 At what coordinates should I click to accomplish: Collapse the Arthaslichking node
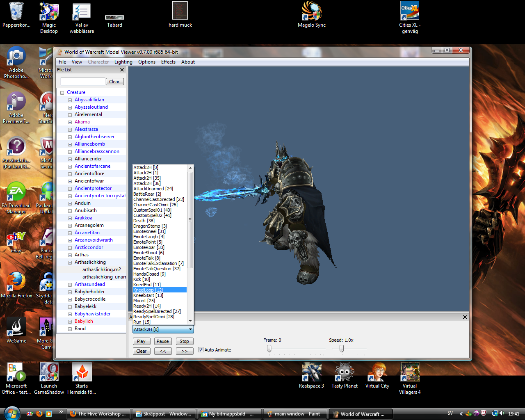click(70, 262)
